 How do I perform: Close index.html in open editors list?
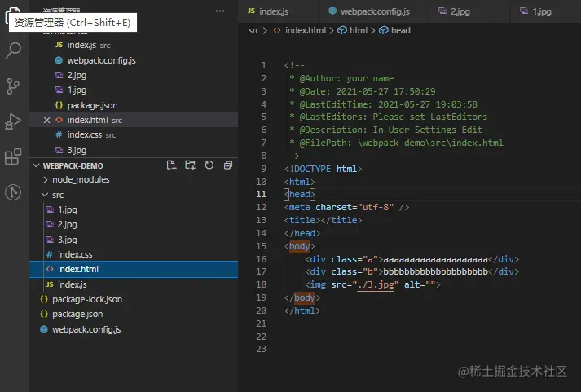[46, 120]
